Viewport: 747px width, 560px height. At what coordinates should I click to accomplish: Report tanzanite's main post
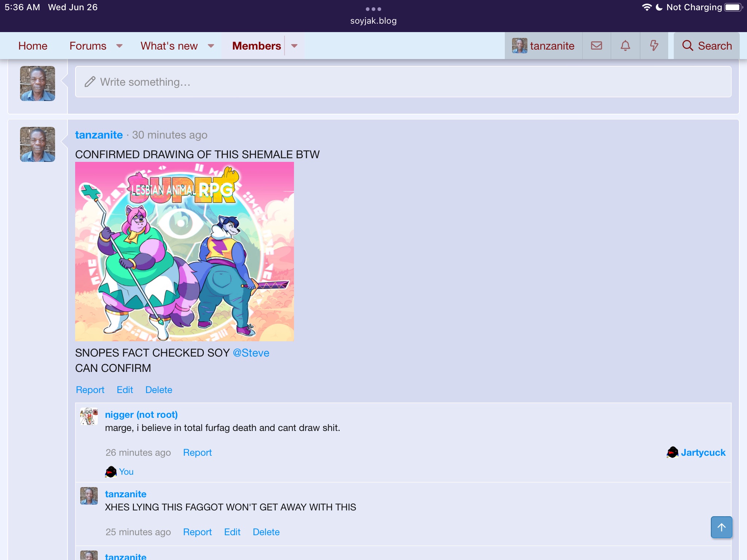[x=90, y=390]
